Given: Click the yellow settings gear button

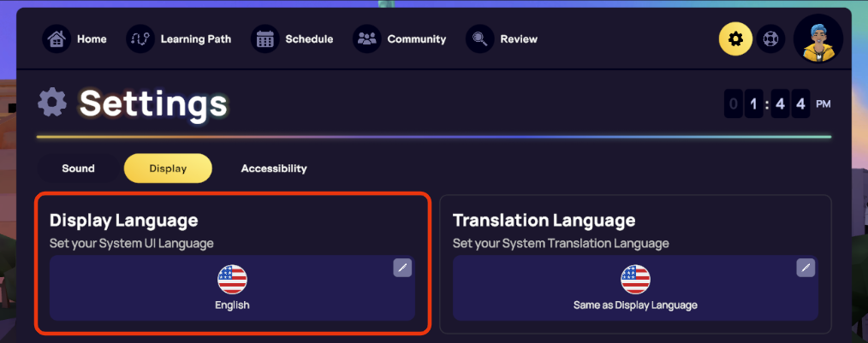Looking at the screenshot, I should click(x=735, y=38).
